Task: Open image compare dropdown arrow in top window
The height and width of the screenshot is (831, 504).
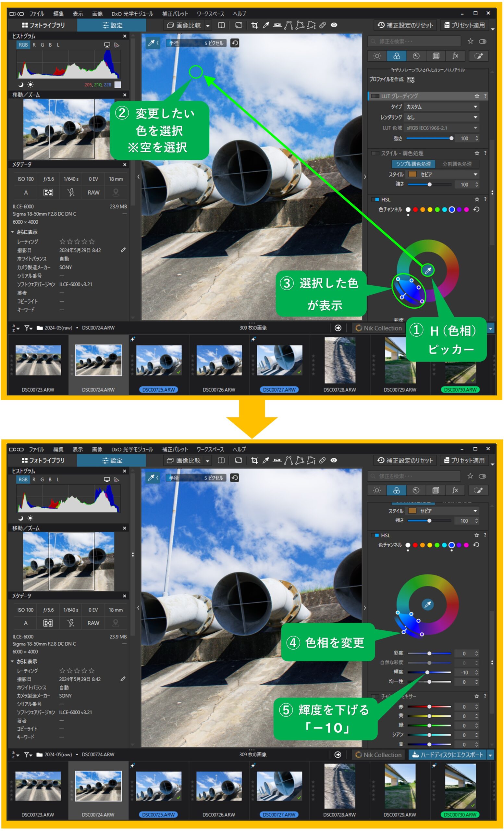Action: click(x=208, y=26)
